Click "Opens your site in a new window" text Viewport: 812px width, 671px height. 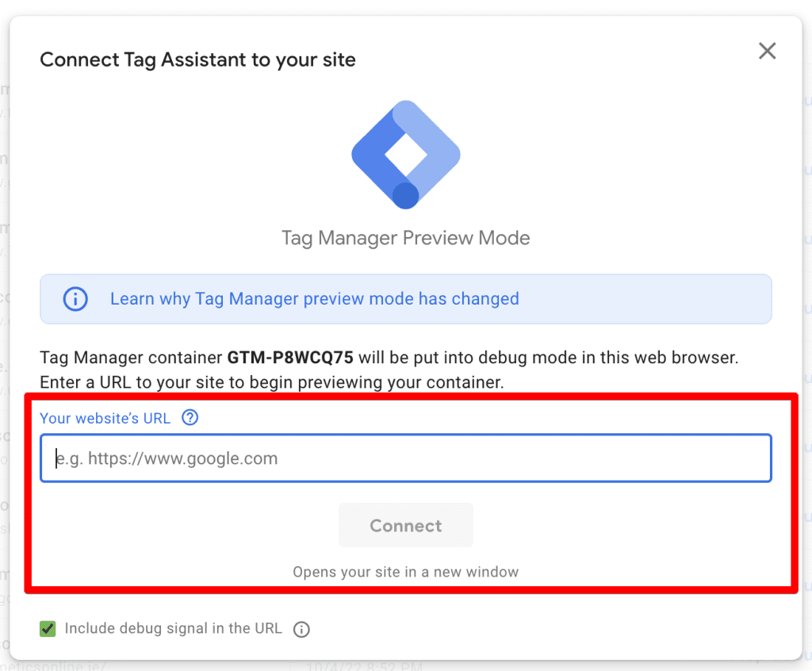[x=405, y=571]
